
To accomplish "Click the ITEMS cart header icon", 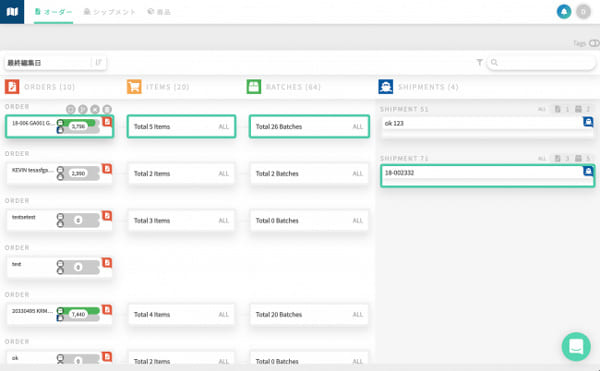I will point(134,87).
